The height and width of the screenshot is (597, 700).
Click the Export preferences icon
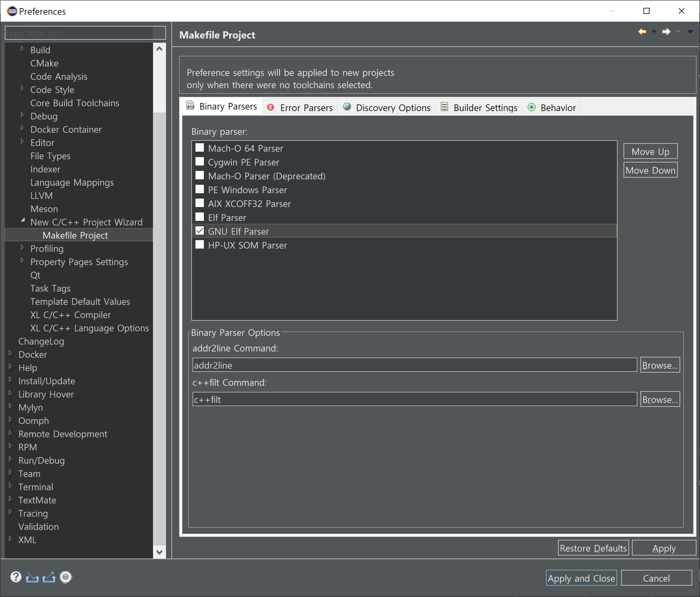tap(49, 577)
